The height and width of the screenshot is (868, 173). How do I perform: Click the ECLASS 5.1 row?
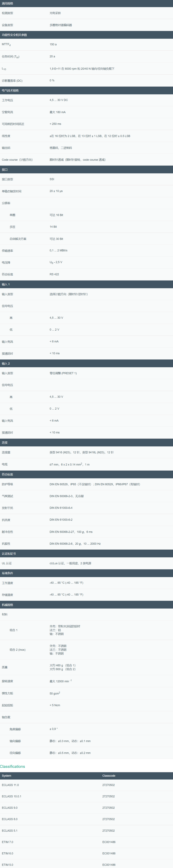click(86, 831)
